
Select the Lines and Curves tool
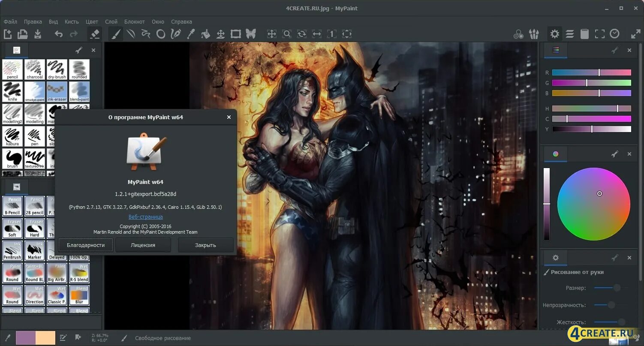pyautogui.click(x=131, y=34)
